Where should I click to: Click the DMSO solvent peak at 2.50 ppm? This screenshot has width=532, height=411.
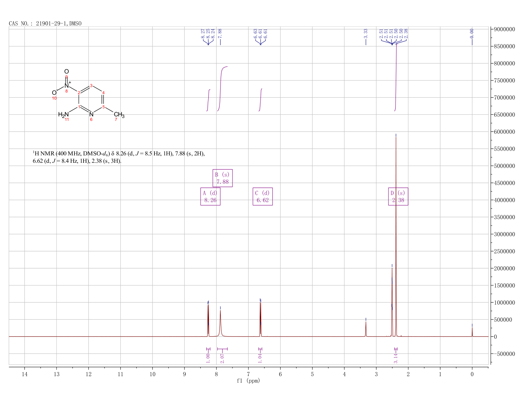pyautogui.click(x=392, y=303)
